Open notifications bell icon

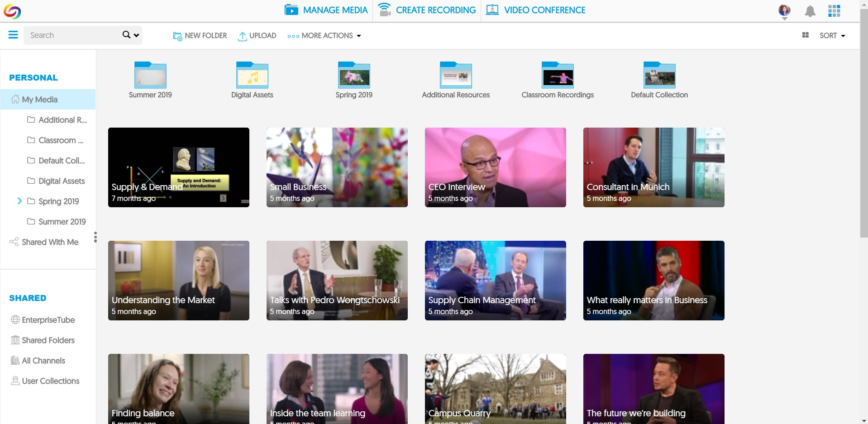click(x=810, y=11)
